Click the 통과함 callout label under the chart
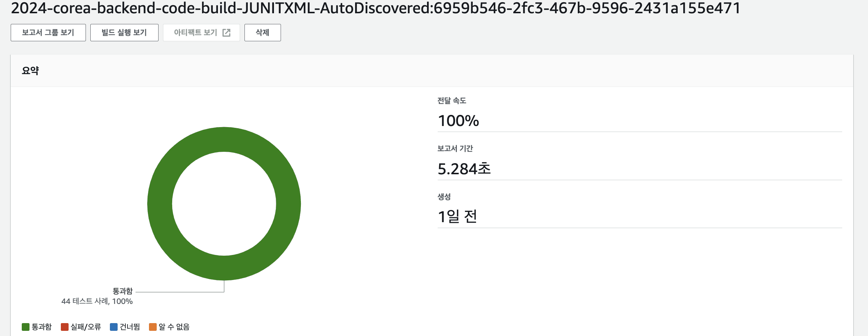868x336 pixels. point(122,291)
